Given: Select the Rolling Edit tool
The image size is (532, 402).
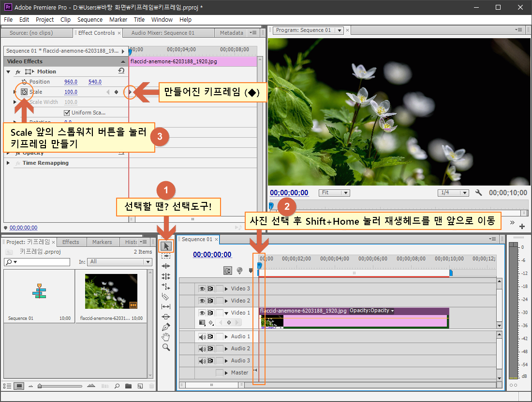Looking at the screenshot, I should click(166, 276).
